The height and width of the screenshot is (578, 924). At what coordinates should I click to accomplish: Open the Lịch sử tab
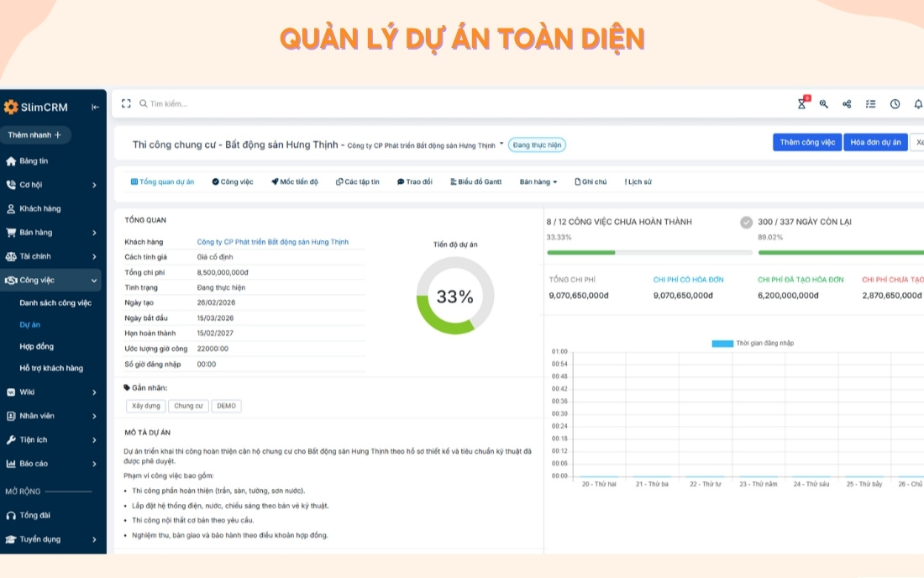[638, 181]
